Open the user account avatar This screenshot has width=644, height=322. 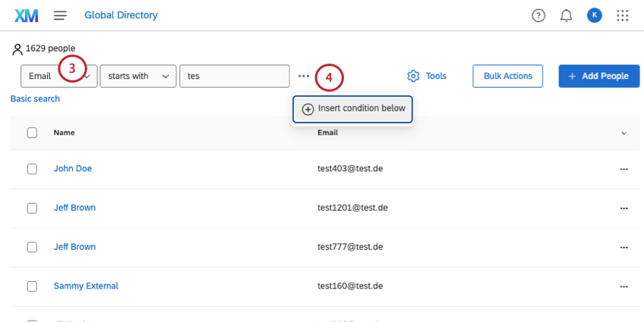[594, 15]
